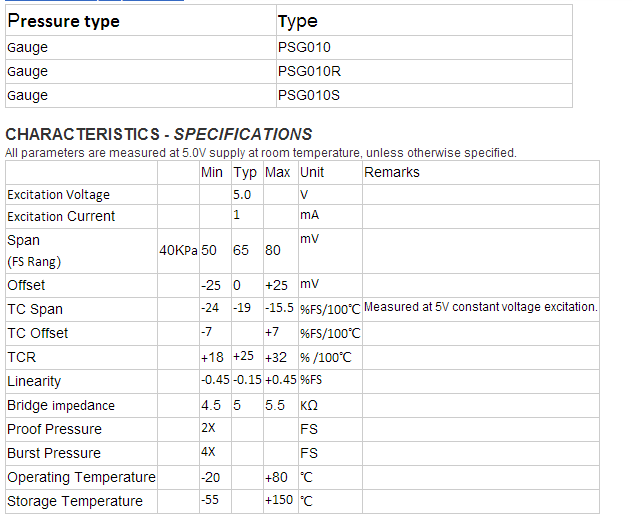Select the 40KPa span range cell
632x526 pixels.
178,250
